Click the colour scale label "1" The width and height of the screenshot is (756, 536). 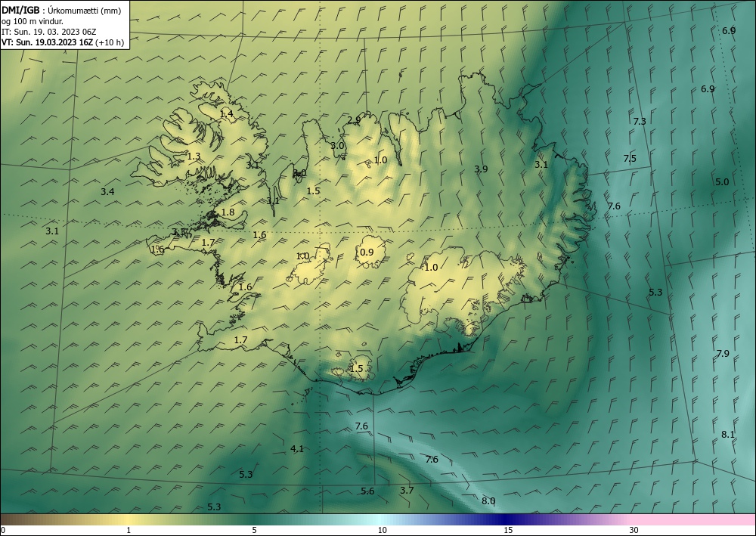click(129, 531)
